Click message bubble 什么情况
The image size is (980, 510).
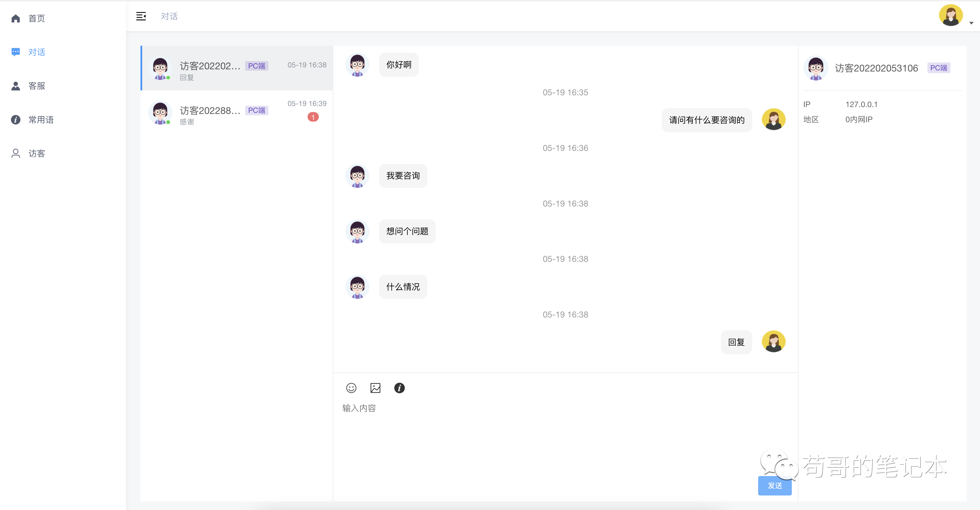[x=403, y=287]
